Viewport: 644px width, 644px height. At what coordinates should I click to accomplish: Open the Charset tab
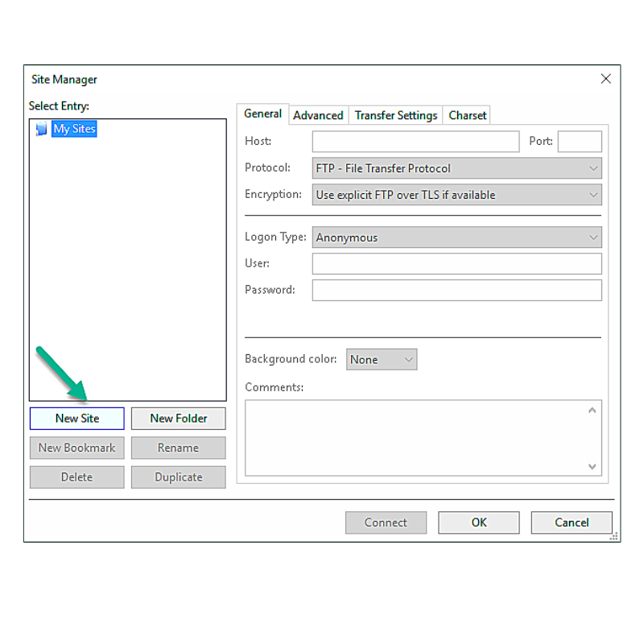[467, 115]
